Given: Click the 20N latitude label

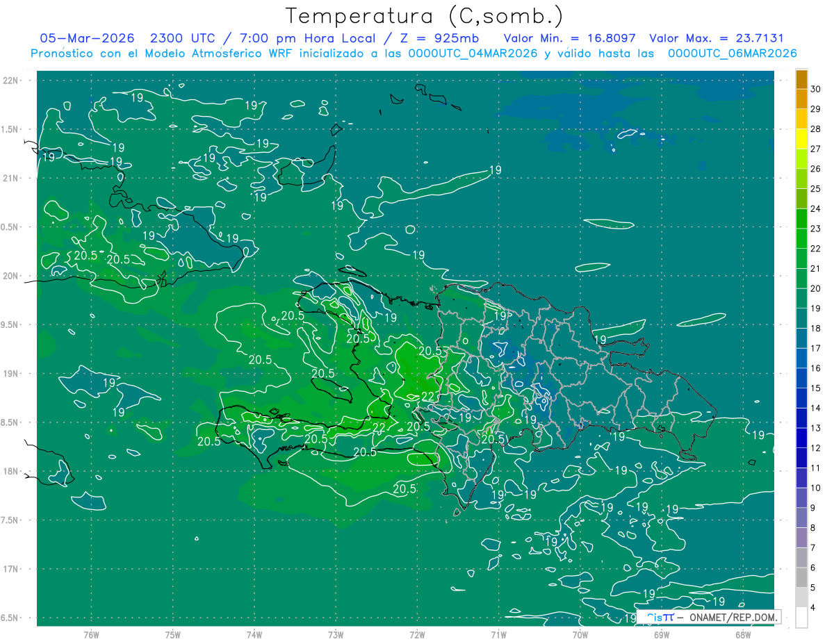Looking at the screenshot, I should point(10,276).
